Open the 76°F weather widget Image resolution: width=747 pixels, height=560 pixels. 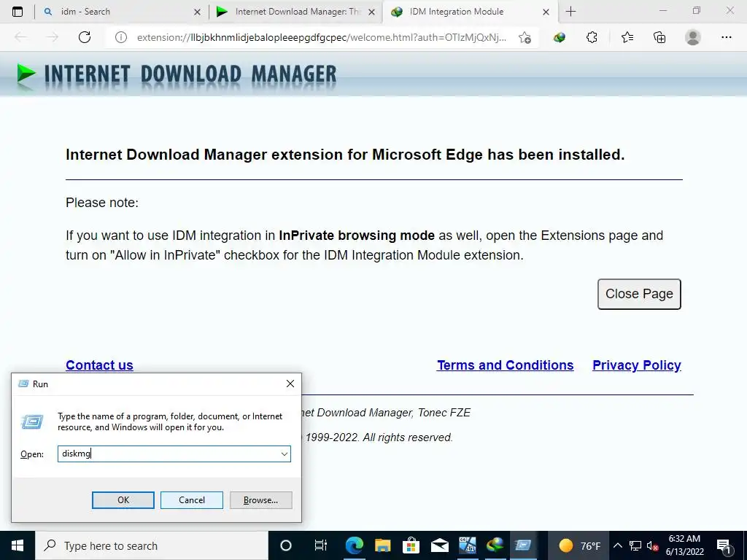pos(578,545)
